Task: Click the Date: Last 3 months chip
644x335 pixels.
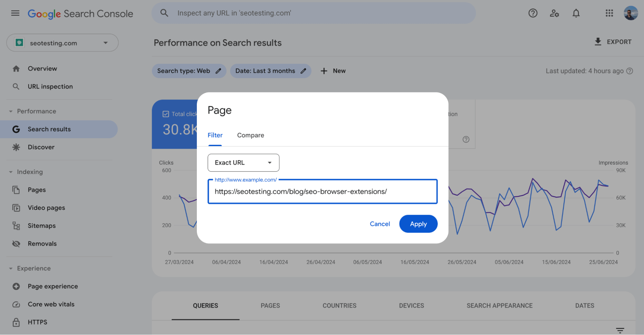Action: click(271, 71)
